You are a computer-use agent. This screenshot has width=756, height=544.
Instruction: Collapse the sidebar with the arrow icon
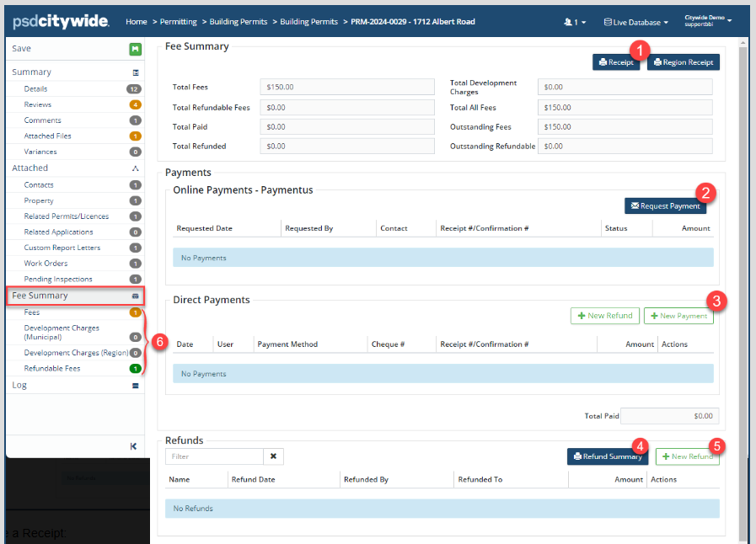(133, 446)
